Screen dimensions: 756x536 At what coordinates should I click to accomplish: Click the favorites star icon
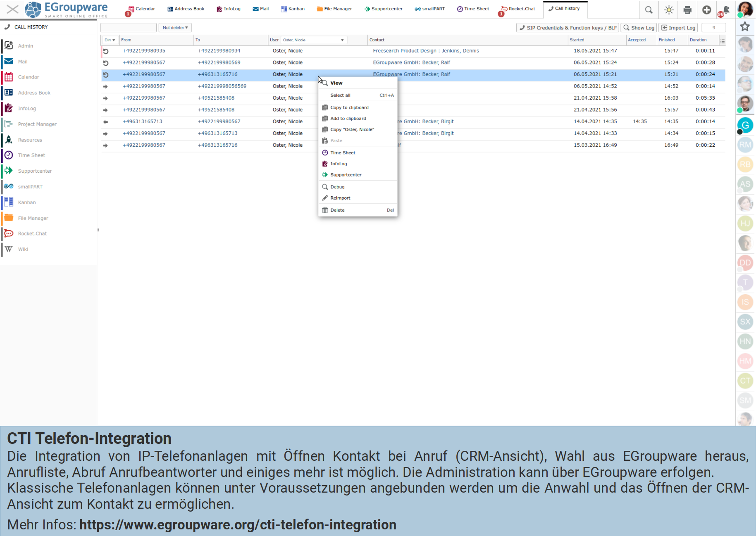click(745, 27)
